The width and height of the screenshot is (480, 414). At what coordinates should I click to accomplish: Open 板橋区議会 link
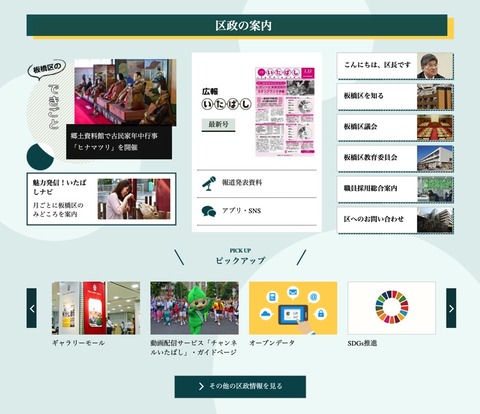395,127
